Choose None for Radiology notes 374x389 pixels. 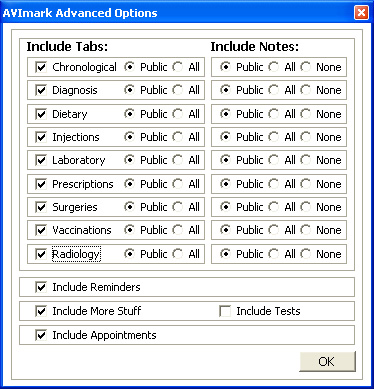(305, 254)
